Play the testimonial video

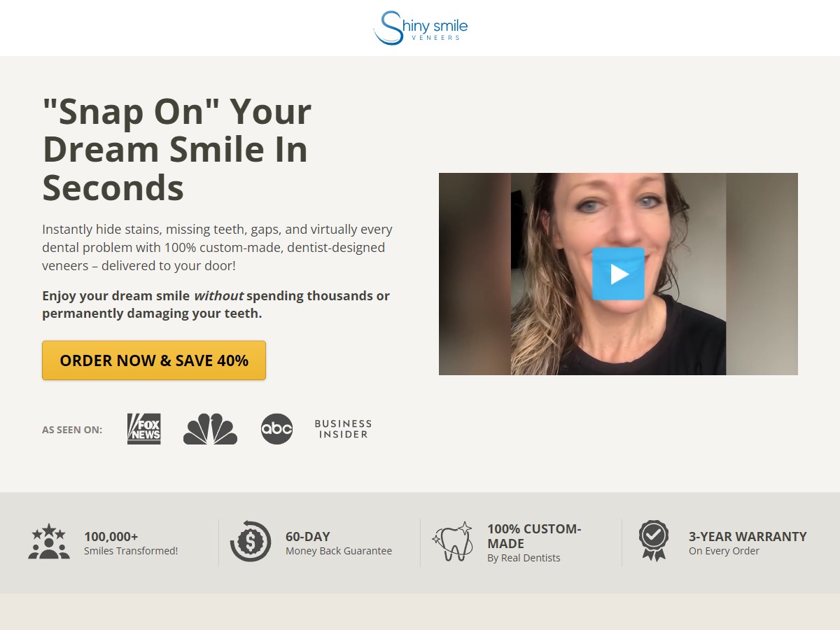(x=618, y=274)
